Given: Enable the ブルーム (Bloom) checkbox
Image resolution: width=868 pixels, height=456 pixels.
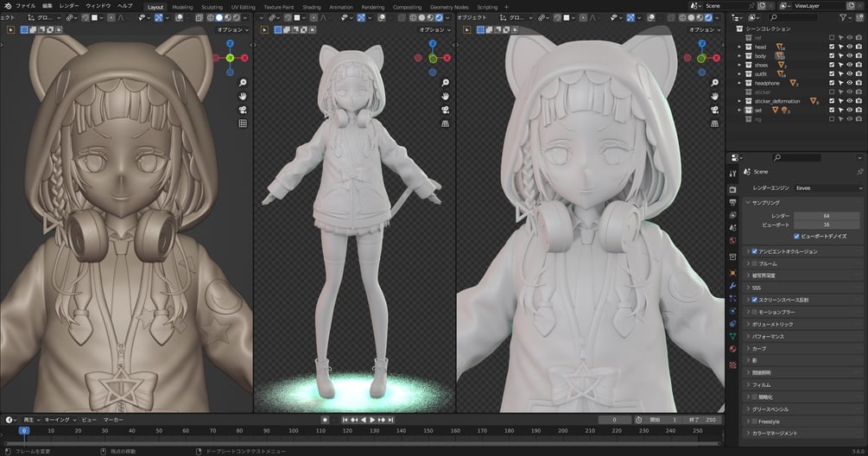Looking at the screenshot, I should pos(754,263).
